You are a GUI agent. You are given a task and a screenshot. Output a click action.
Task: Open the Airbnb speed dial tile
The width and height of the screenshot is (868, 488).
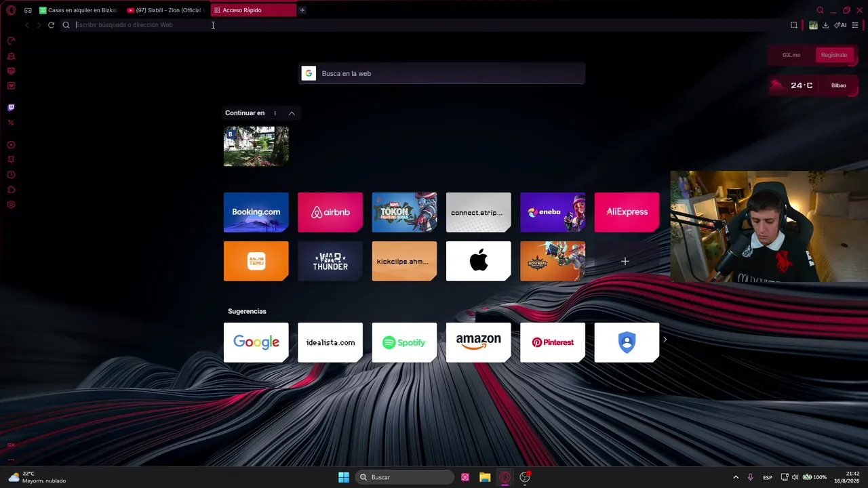coord(330,212)
